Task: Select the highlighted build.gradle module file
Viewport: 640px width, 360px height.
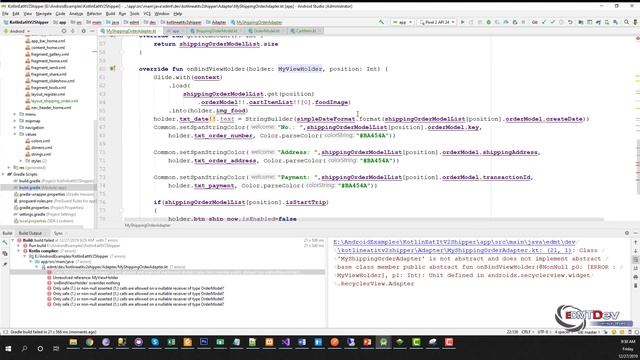Action: [48, 188]
